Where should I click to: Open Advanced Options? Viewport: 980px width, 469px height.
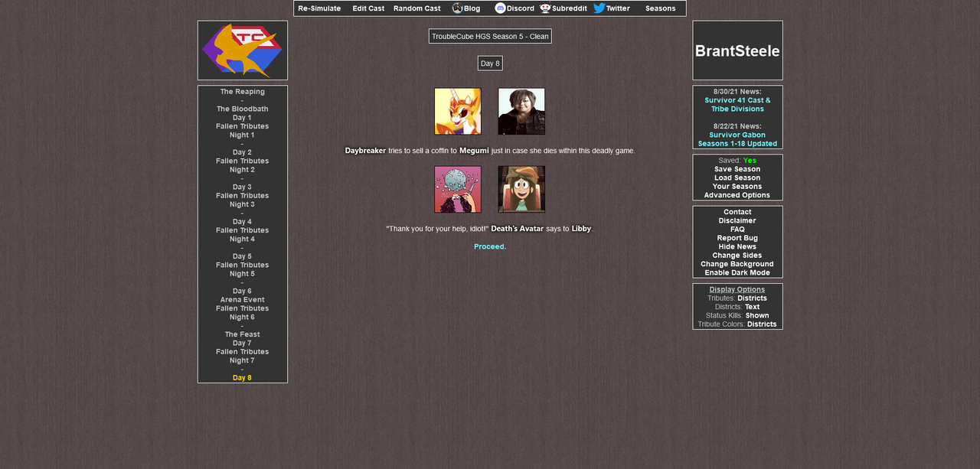pos(737,195)
